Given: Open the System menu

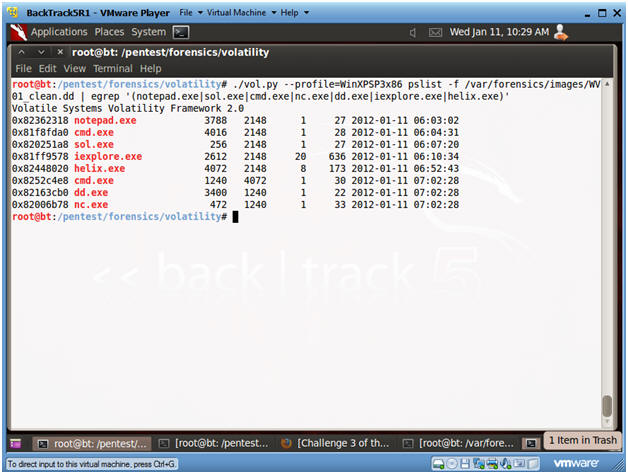Looking at the screenshot, I should tap(148, 32).
